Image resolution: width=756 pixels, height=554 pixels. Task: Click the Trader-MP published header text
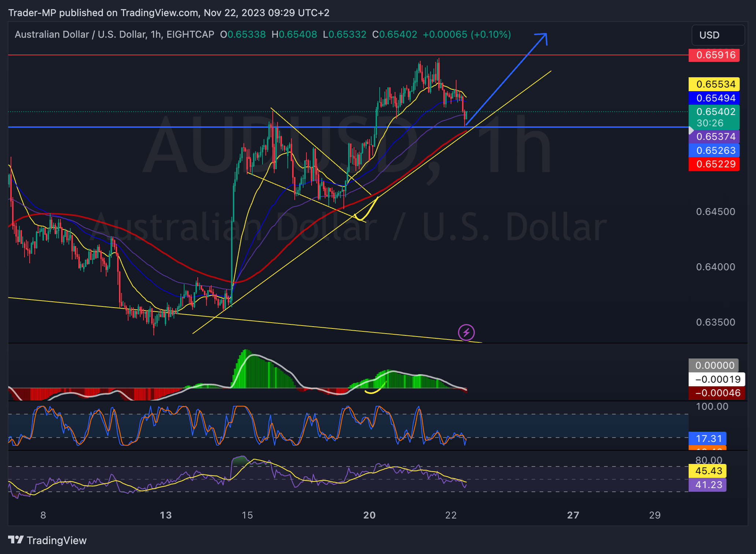point(169,13)
